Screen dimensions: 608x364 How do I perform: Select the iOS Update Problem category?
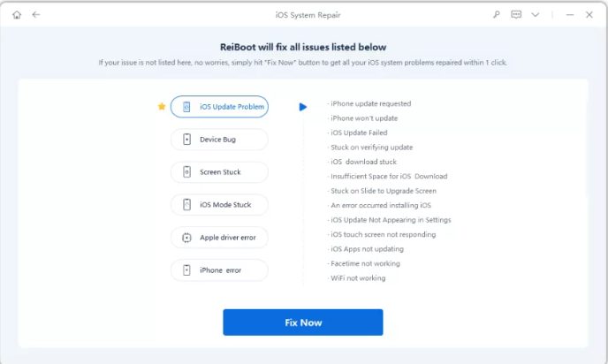(x=219, y=107)
